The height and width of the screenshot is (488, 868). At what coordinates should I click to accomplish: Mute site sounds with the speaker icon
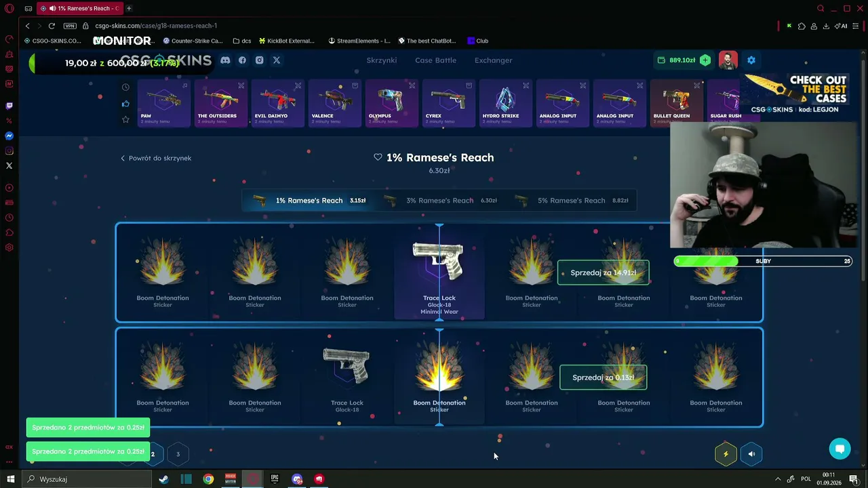(751, 454)
